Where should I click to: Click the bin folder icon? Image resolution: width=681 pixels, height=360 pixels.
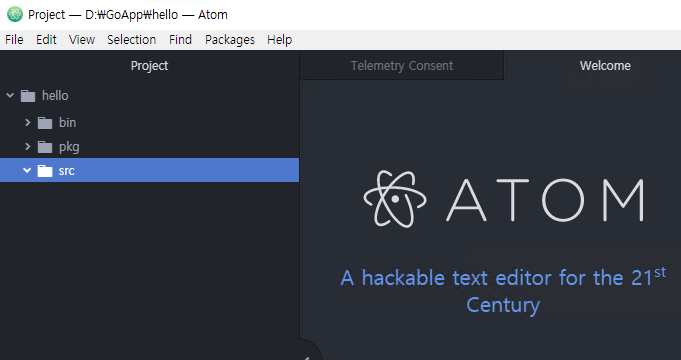tap(45, 123)
